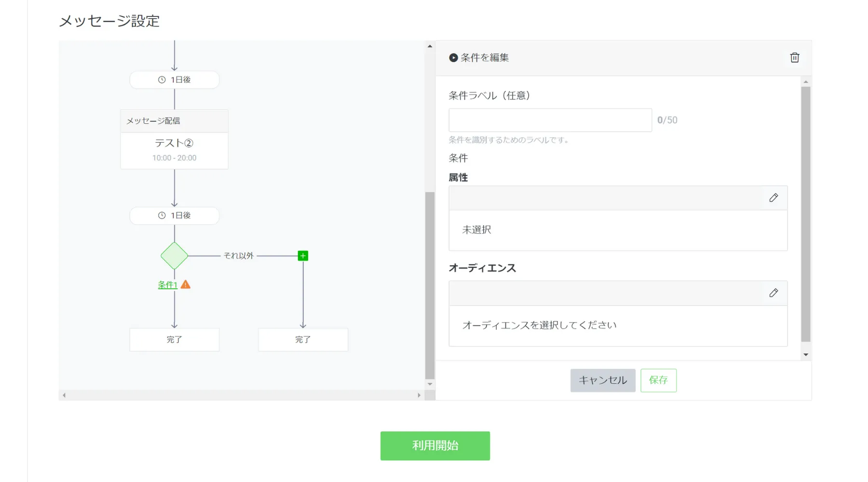Image resolution: width=868 pixels, height=482 pixels.
Task: Click the pencil edit icon for 属性
Action: coord(773,198)
